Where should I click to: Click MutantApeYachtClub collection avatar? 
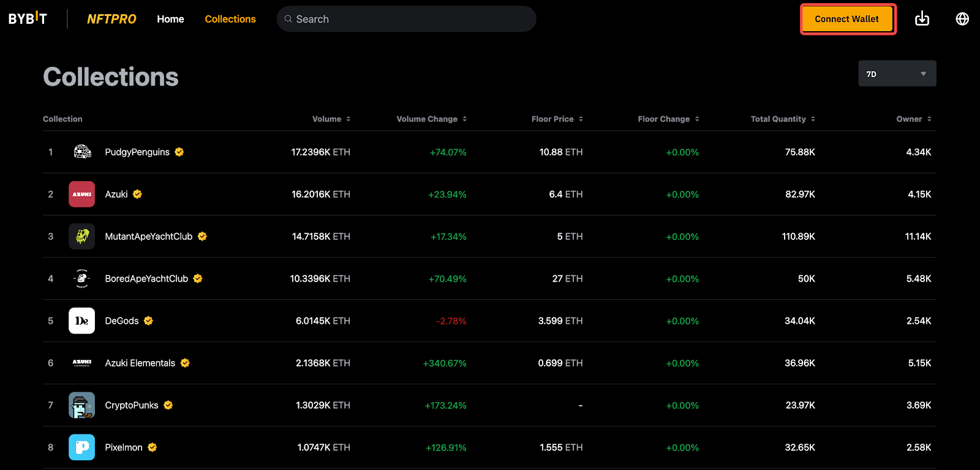coord(81,236)
